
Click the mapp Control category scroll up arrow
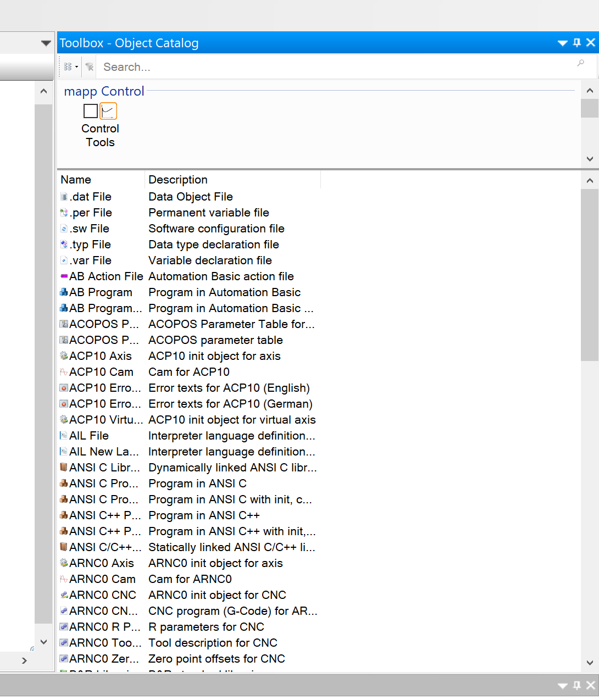[x=590, y=91]
